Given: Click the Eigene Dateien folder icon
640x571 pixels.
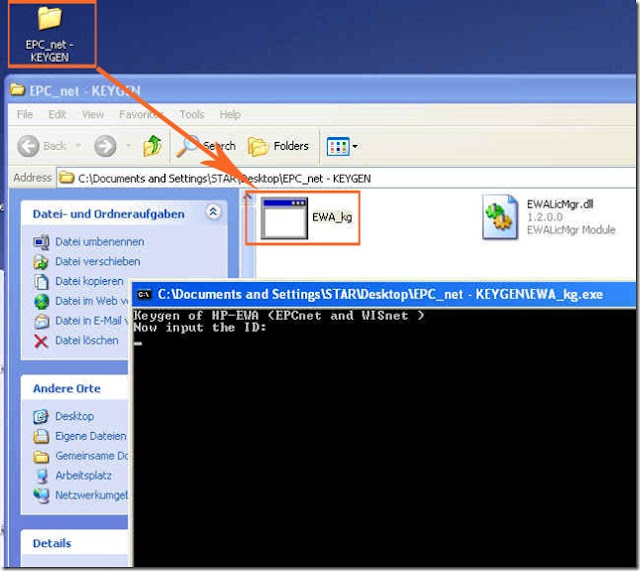Looking at the screenshot, I should pyautogui.click(x=41, y=436).
